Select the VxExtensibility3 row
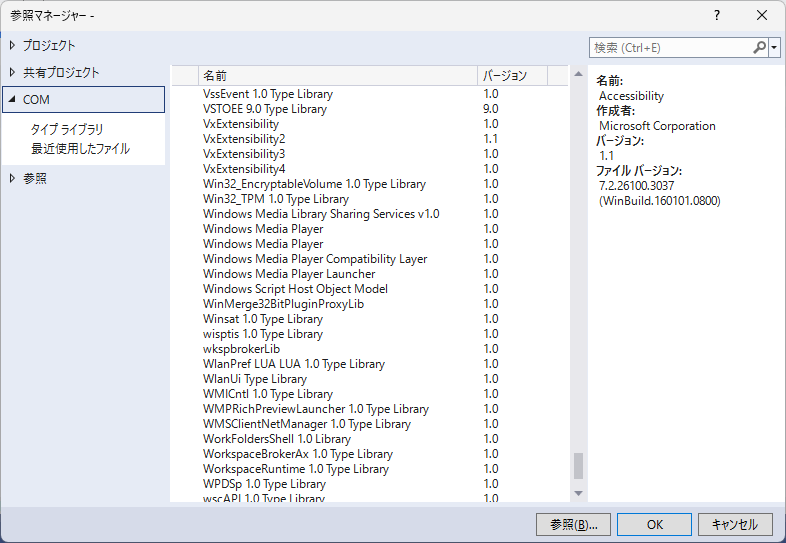 (370, 154)
